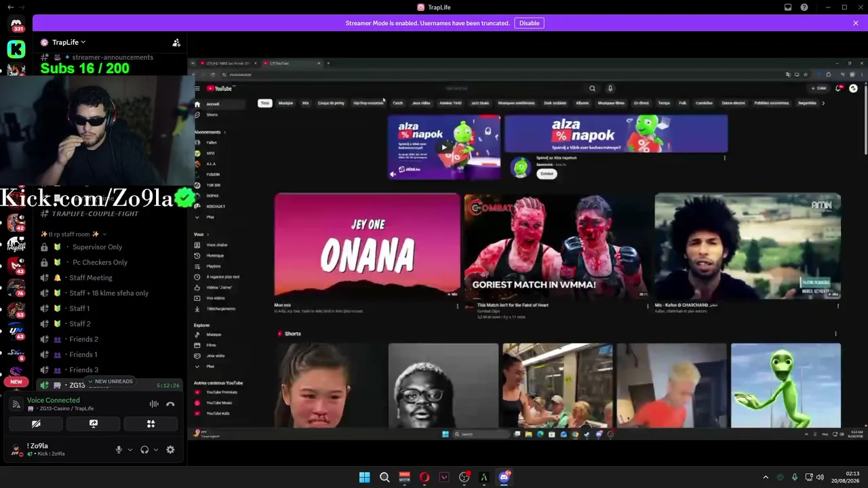This screenshot has height=488, width=868.
Task: Toggle the camera on in the voice panel
Action: pos(36,424)
